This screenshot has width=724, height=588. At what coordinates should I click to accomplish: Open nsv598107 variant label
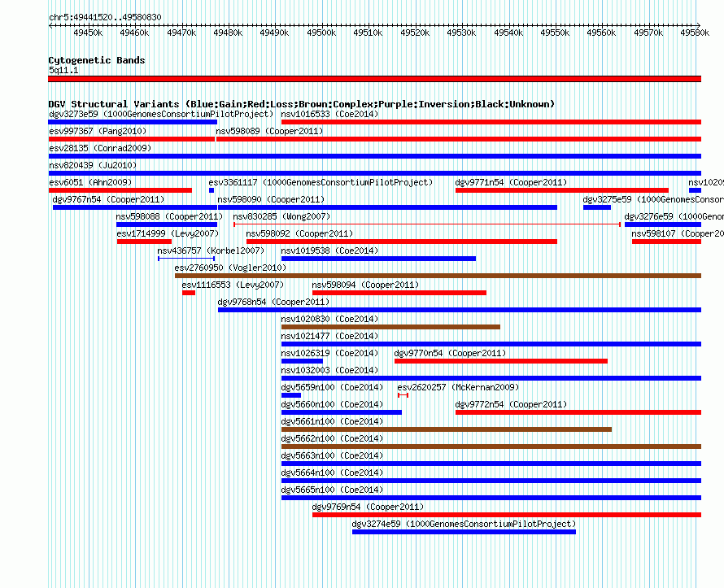click(678, 233)
